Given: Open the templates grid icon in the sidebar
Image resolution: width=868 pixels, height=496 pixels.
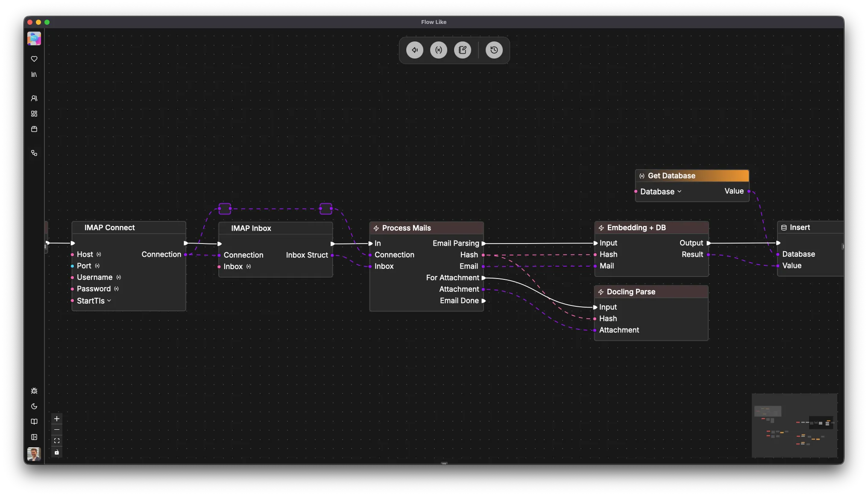Looking at the screenshot, I should pos(34,114).
